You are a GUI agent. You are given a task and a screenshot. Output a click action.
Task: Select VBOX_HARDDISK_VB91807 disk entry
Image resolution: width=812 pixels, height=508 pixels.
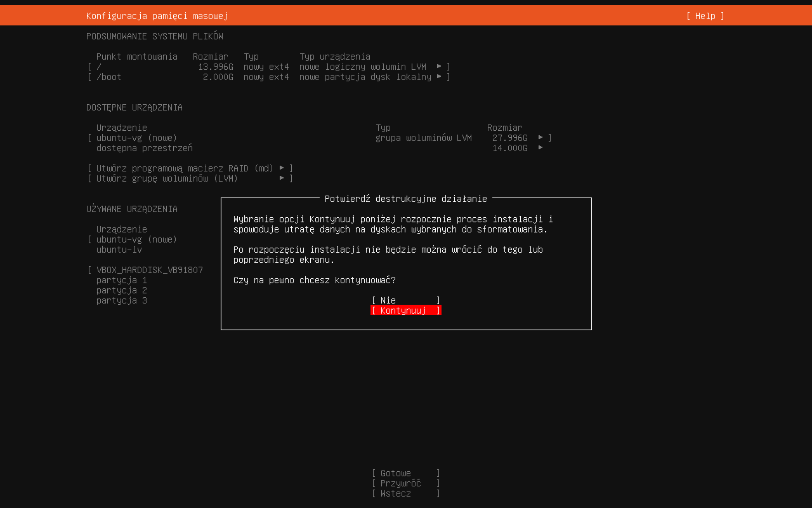point(150,270)
